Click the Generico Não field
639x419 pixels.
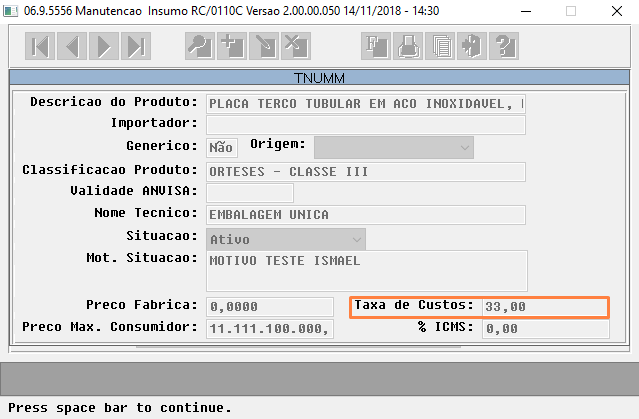222,148
